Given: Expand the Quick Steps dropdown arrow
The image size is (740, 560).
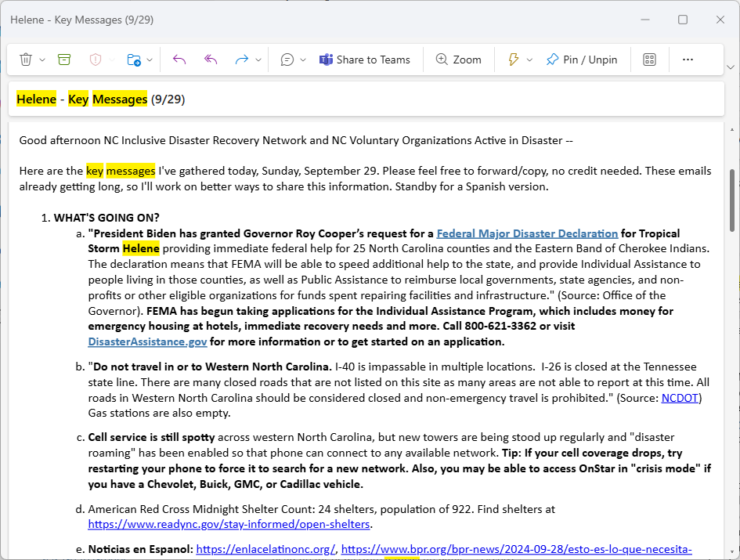Looking at the screenshot, I should coord(529,60).
